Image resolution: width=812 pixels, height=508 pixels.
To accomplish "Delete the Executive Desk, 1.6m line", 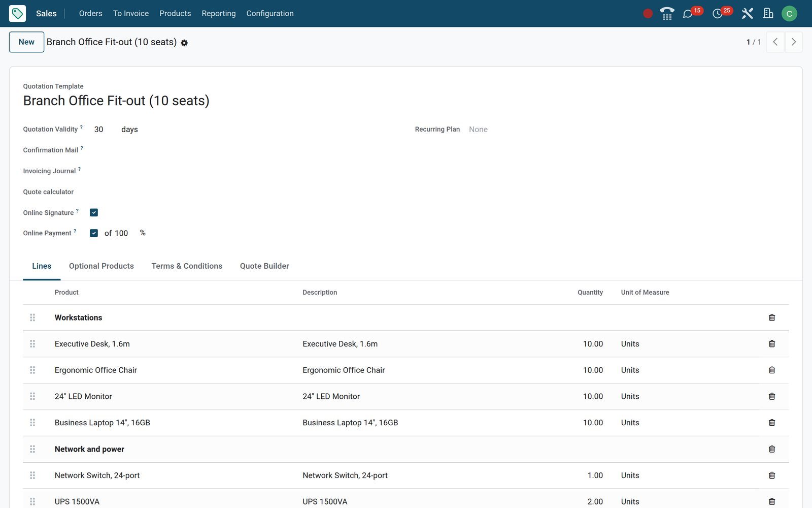I will pyautogui.click(x=772, y=344).
